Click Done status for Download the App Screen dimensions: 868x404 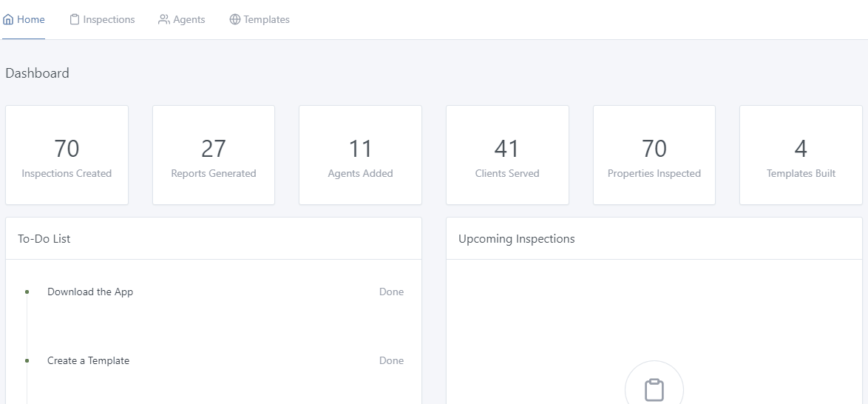coord(391,292)
